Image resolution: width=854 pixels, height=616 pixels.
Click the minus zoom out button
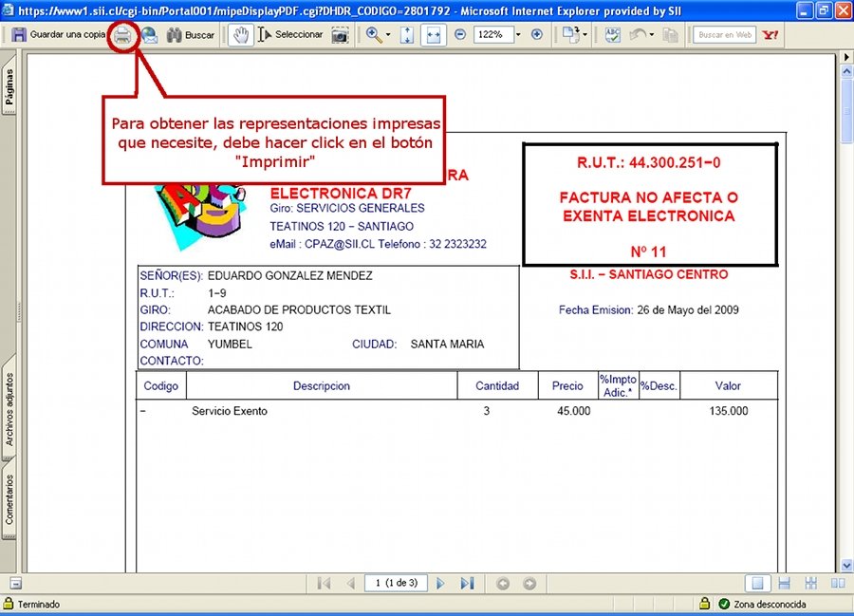click(x=460, y=35)
